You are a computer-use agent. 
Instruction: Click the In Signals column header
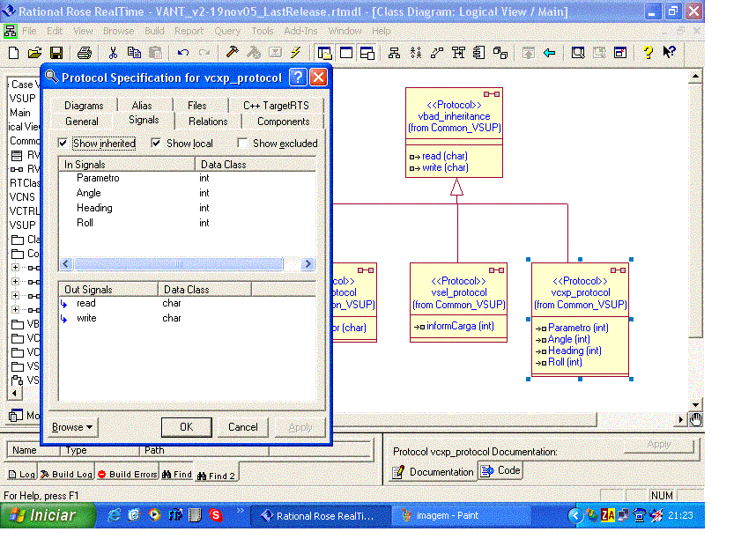tap(127, 165)
